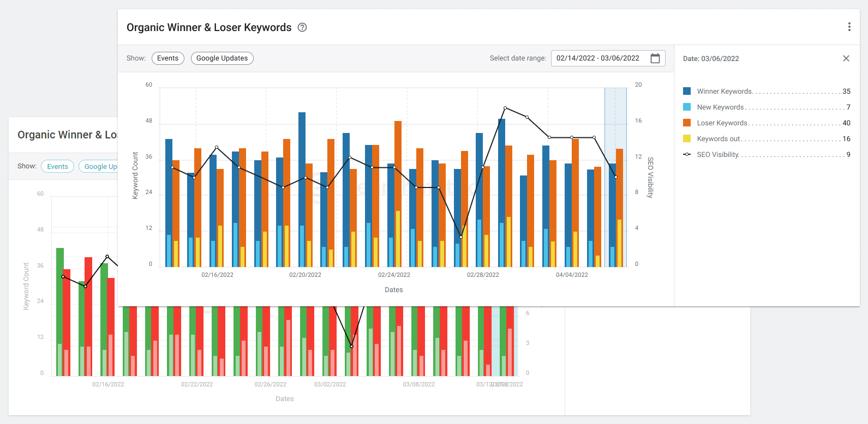Click the 02/16/2022 label on background chart

click(x=108, y=384)
